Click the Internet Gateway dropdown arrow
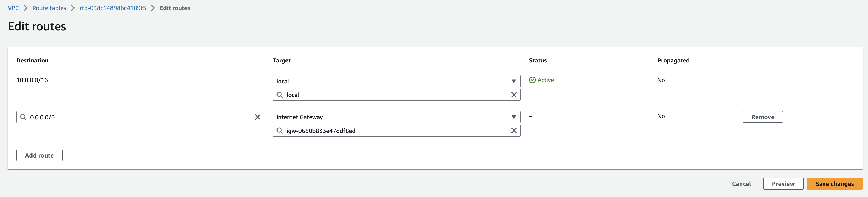The height and width of the screenshot is (197, 868). pos(514,117)
